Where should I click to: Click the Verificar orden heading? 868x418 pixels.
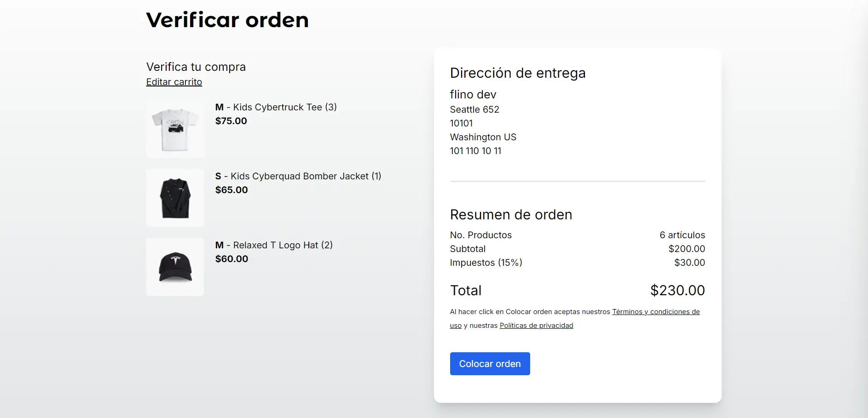click(227, 20)
